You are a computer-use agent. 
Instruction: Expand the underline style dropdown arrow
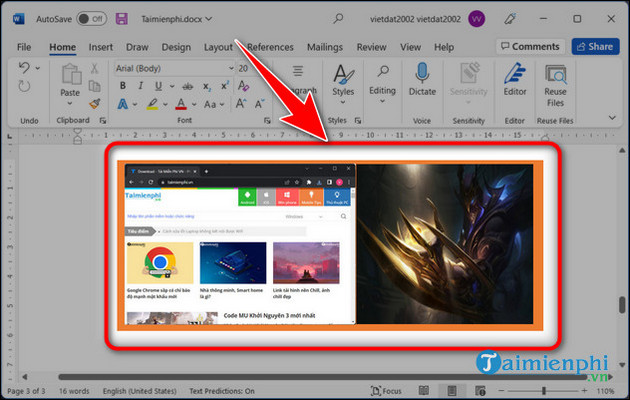pos(172,86)
